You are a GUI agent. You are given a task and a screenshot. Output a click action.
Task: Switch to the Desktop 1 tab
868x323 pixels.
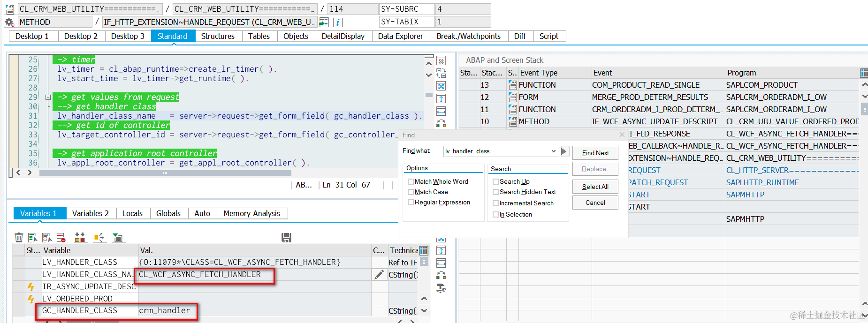click(32, 36)
